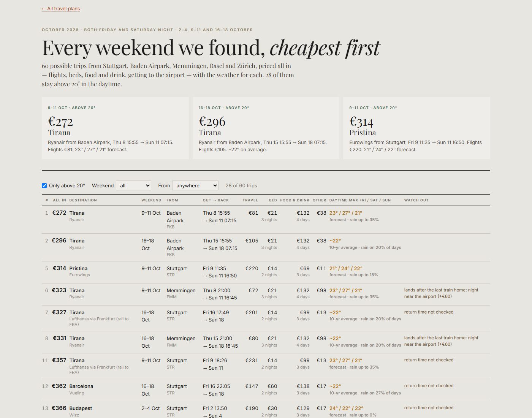Click the '€147' travel cost
The width and height of the screenshot is (532, 418).
coord(252,386)
